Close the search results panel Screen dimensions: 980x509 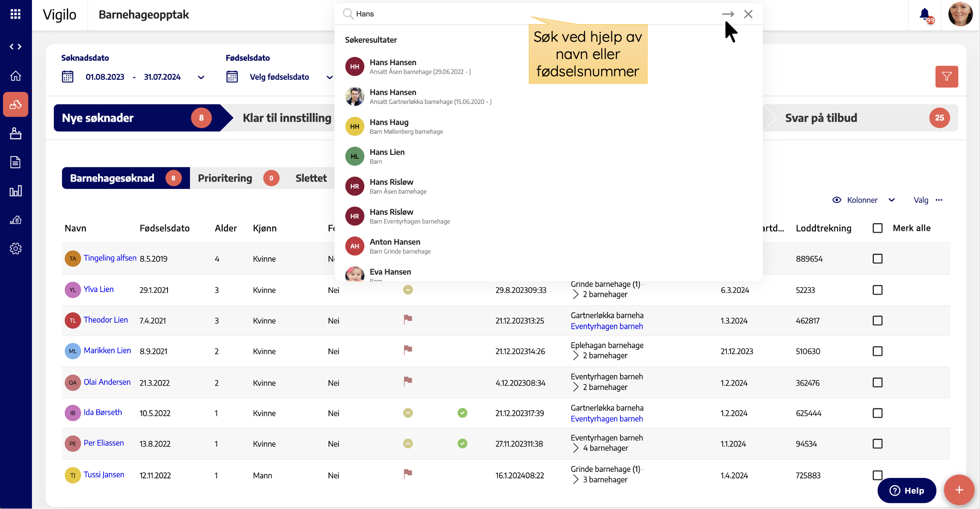click(748, 14)
